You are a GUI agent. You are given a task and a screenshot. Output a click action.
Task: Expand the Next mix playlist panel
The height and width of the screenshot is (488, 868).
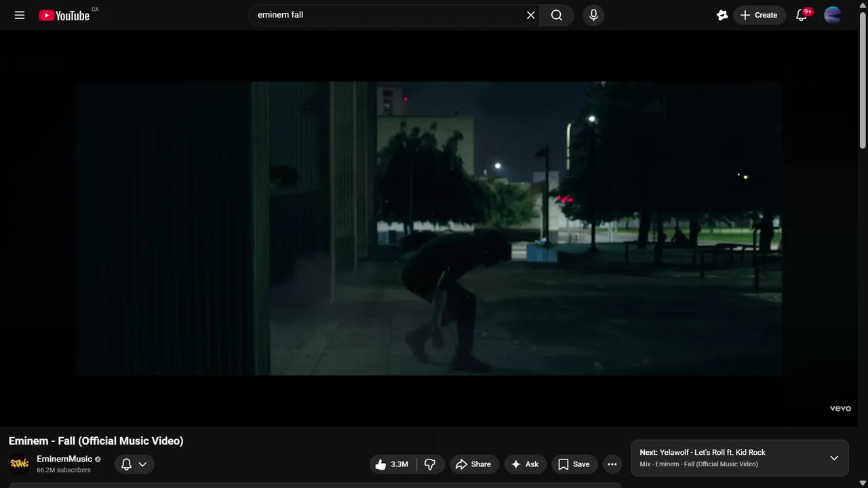point(834,458)
